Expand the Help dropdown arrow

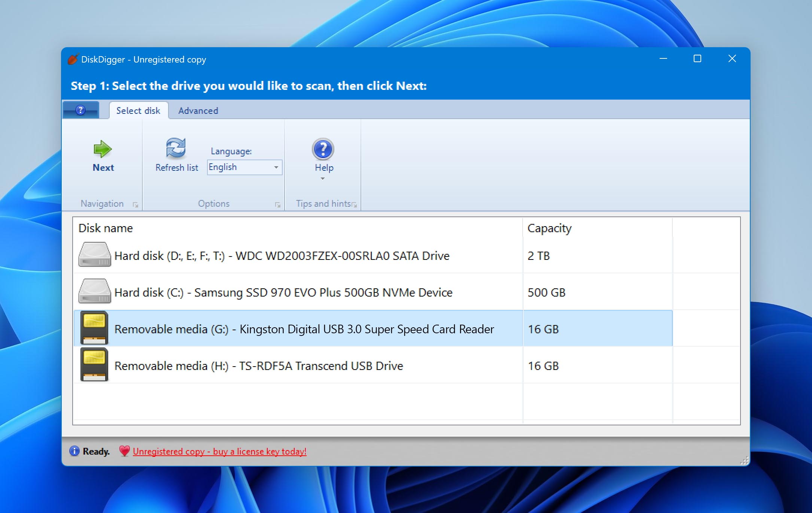(323, 179)
